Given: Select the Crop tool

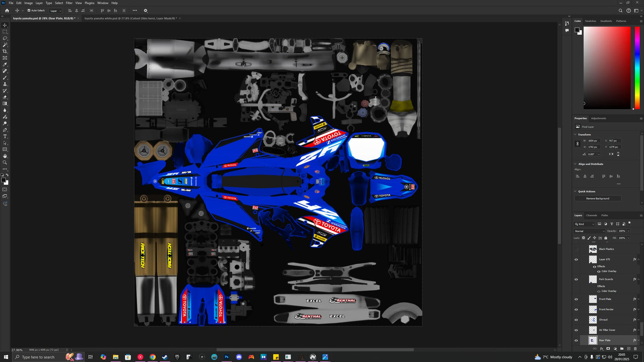Looking at the screenshot, I should pyautogui.click(x=5, y=51).
